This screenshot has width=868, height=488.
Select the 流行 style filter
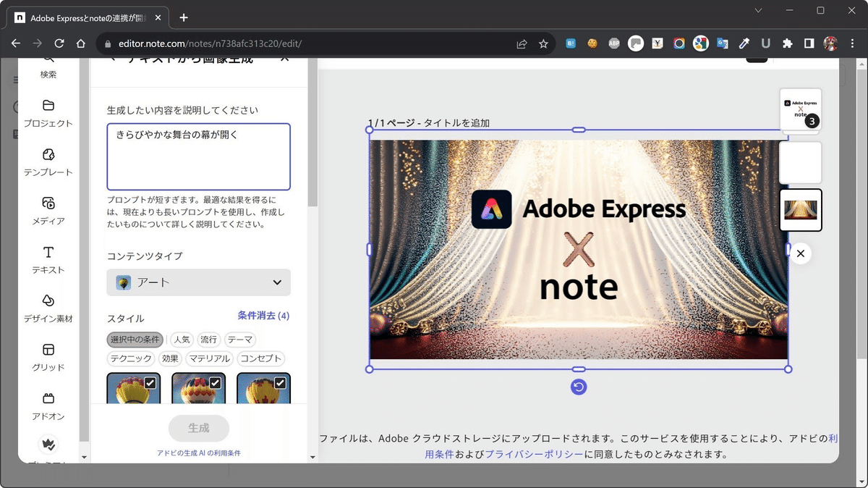(209, 340)
